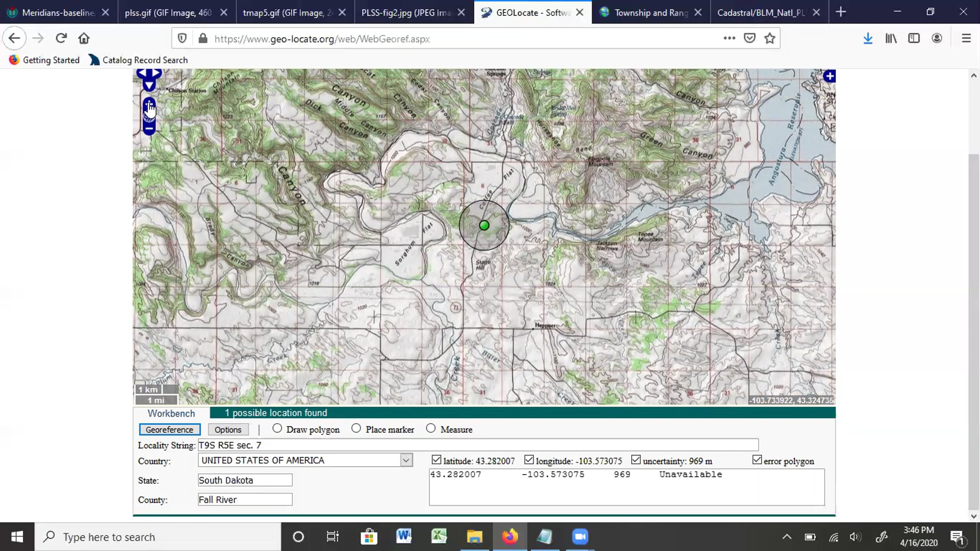Viewport: 980px width, 551px height.
Task: Open the page actions ellipsis menu
Action: point(729,38)
